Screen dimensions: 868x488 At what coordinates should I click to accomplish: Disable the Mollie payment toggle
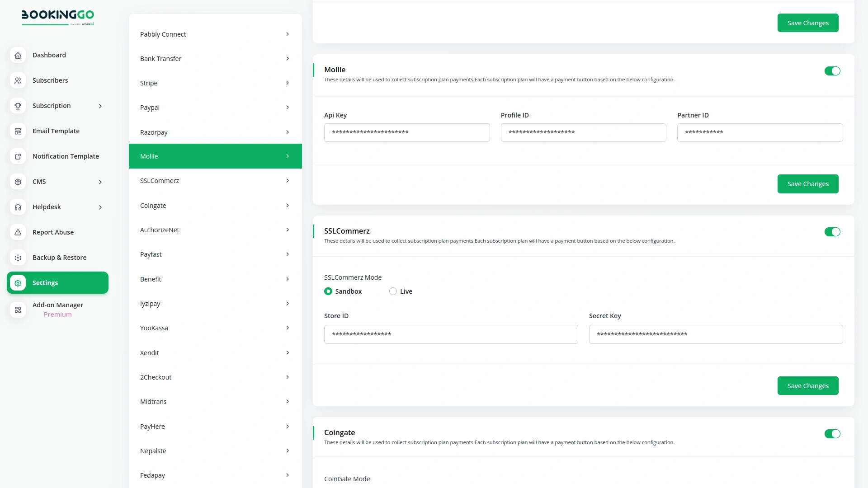point(832,71)
